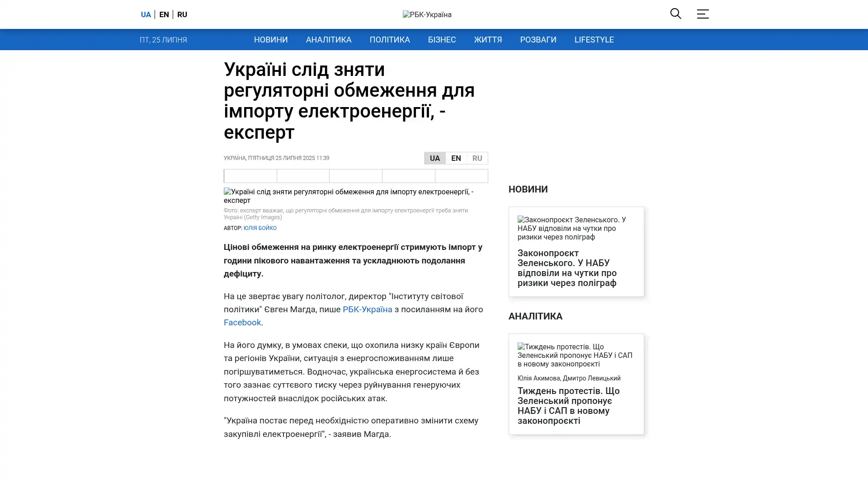Switch article language to EN

tap(456, 158)
